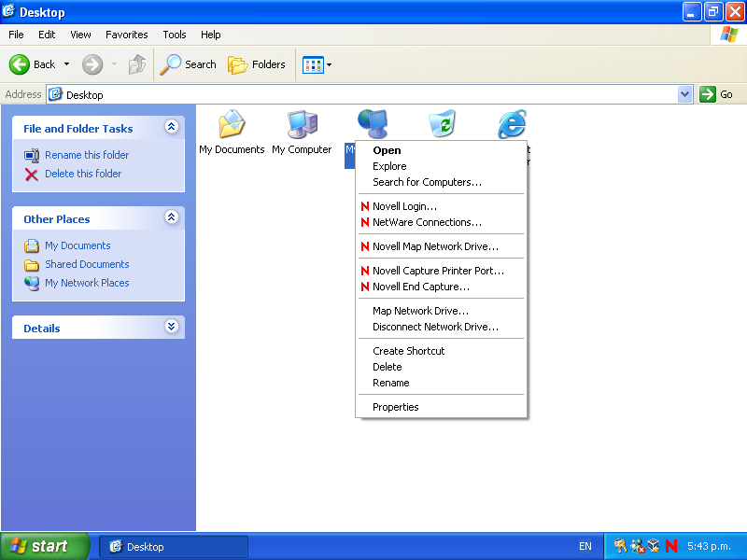Image resolution: width=747 pixels, height=560 pixels.
Task: Expand the Address bar dropdown
Action: coord(684,94)
